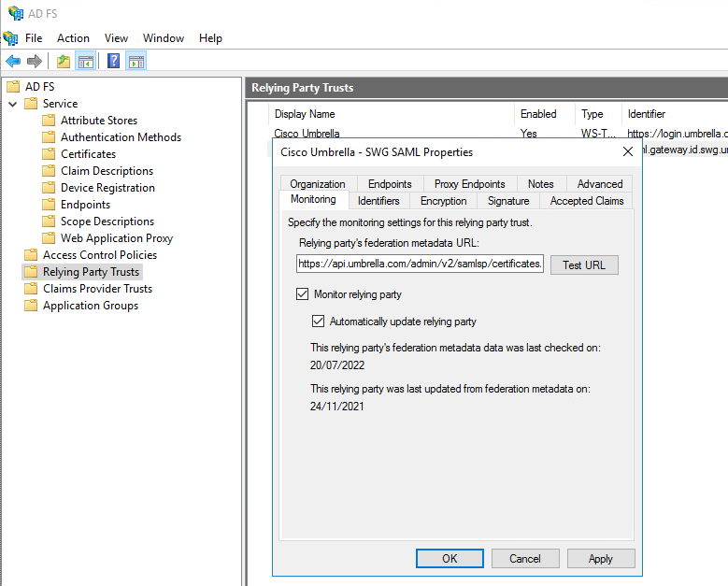This screenshot has width=728, height=586.
Task: Click the Identifier column header
Action: pos(675,114)
